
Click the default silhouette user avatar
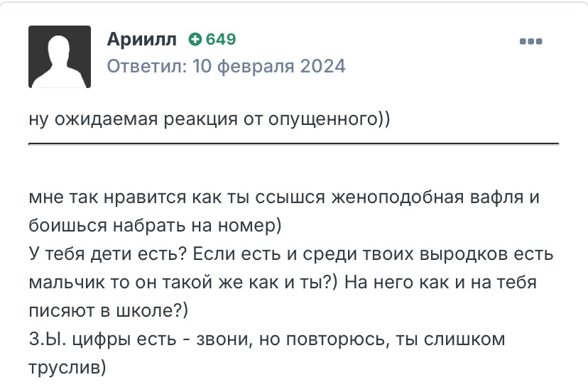pyautogui.click(x=60, y=57)
